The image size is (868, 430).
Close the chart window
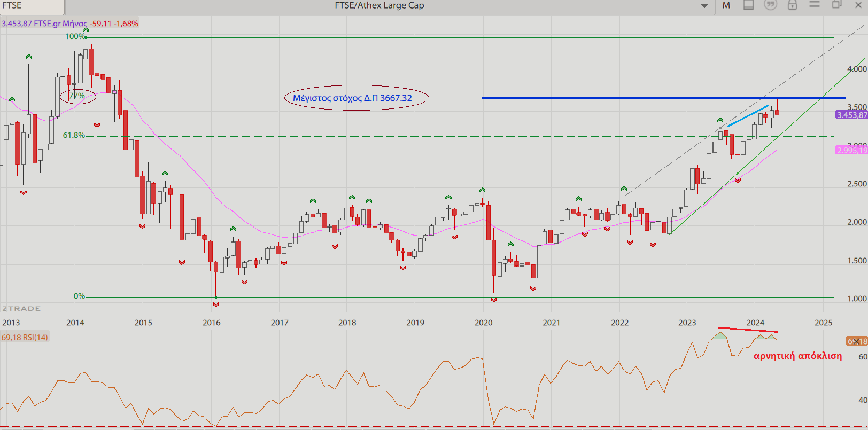point(858,5)
